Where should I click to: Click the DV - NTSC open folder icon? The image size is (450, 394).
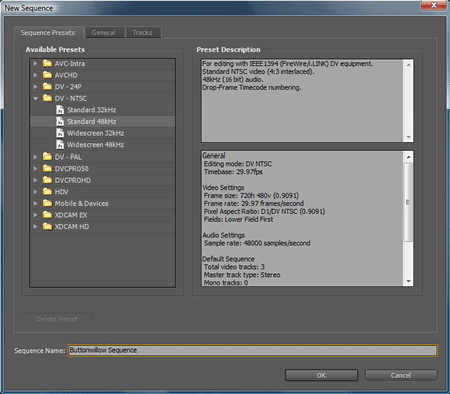[47, 98]
